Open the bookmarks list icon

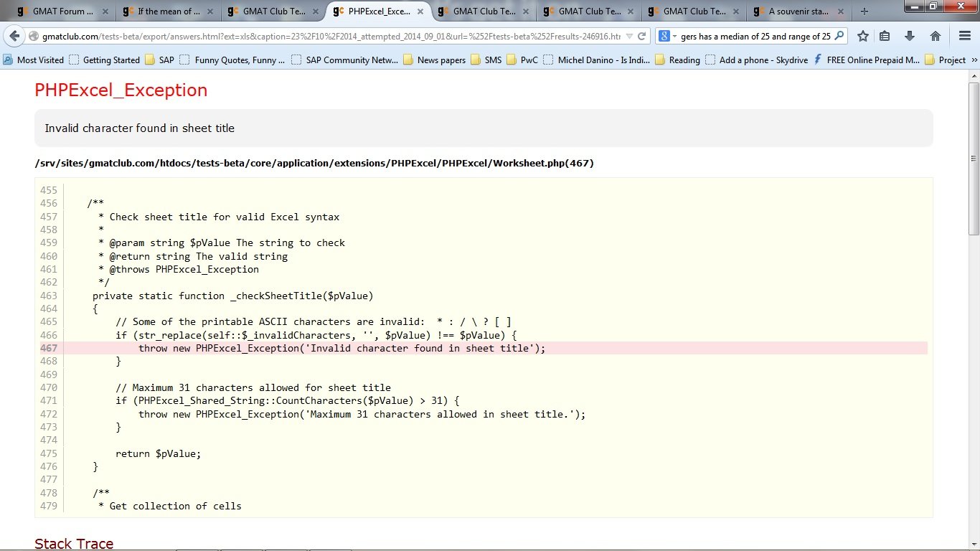pos(885,37)
